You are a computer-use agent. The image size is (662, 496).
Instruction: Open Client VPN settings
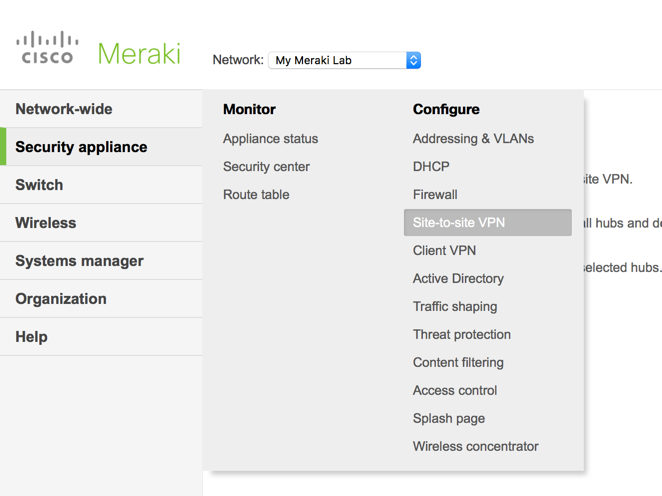pyautogui.click(x=444, y=251)
